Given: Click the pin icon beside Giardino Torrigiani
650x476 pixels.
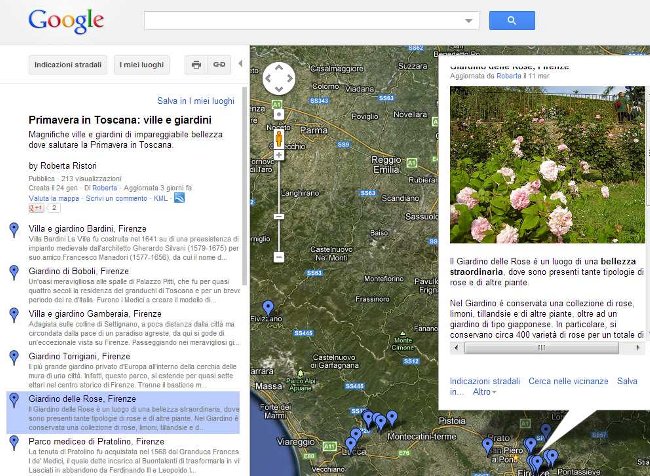Looking at the screenshot, I should point(14,357).
